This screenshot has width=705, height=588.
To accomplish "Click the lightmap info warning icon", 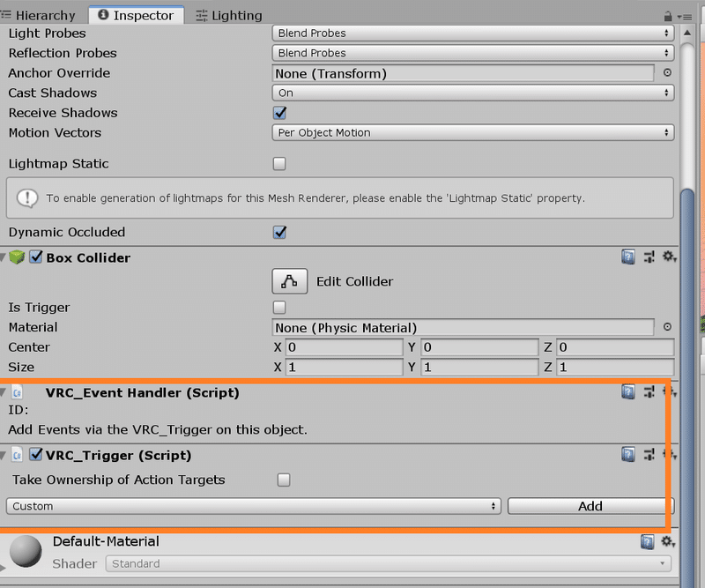I will 27,198.
